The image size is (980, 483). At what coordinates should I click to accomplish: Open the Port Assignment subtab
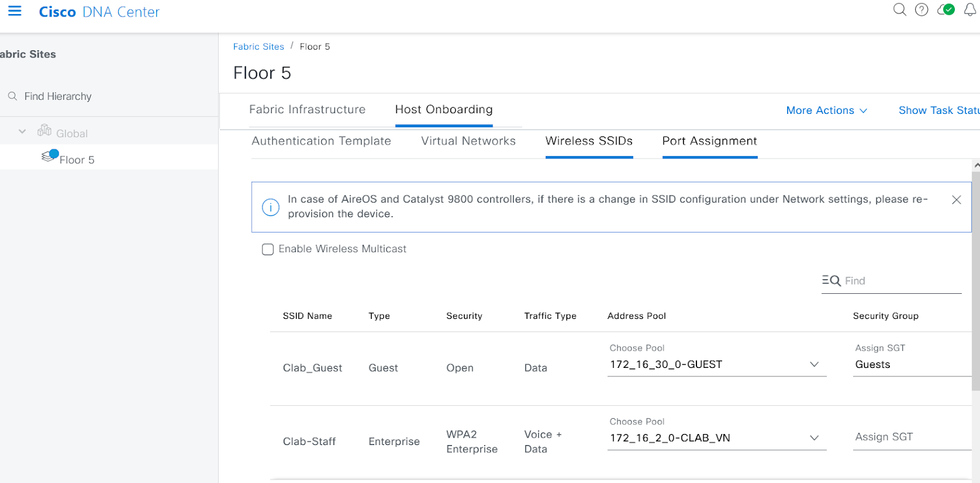click(x=710, y=141)
